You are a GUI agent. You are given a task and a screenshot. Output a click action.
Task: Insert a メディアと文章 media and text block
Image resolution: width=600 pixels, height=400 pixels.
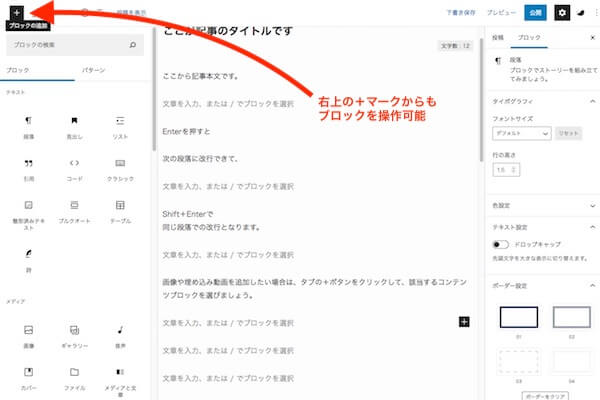click(120, 382)
